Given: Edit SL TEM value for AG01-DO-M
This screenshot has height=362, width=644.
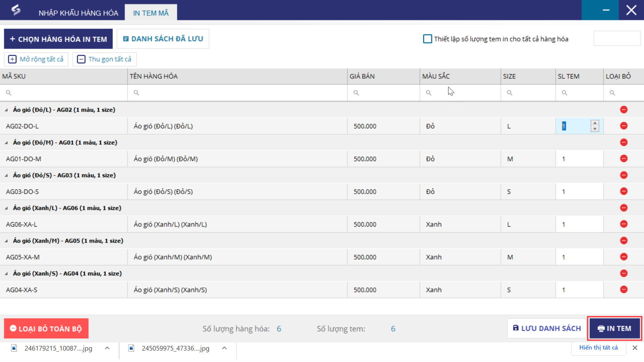Looking at the screenshot, I should pyautogui.click(x=580, y=159).
